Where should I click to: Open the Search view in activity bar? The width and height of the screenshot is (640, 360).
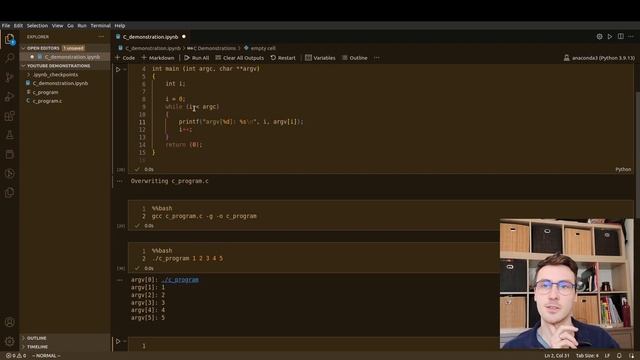pyautogui.click(x=9, y=58)
